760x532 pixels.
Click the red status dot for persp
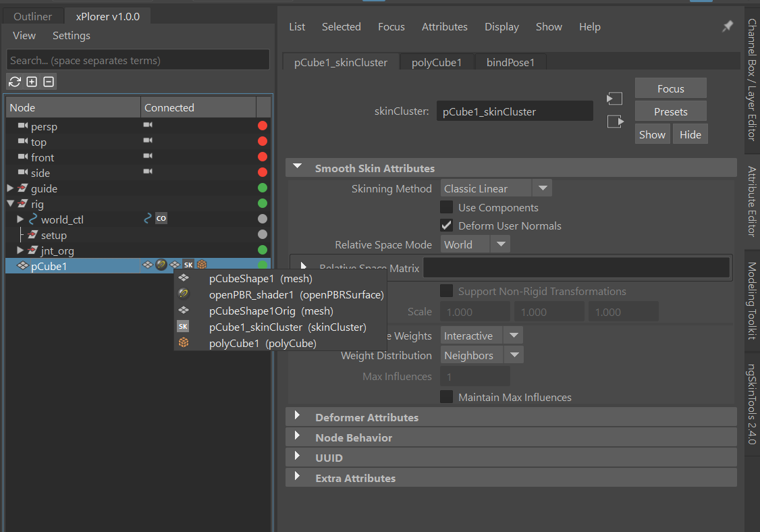click(x=262, y=126)
